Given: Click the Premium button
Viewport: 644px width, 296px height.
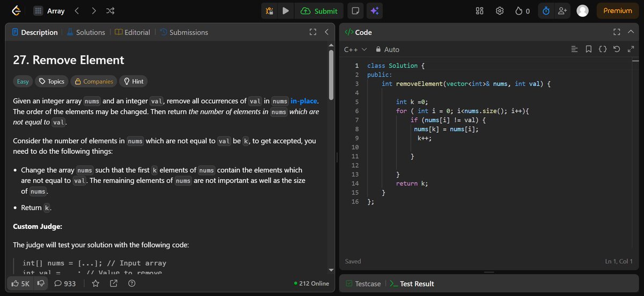Looking at the screenshot, I should [x=618, y=11].
